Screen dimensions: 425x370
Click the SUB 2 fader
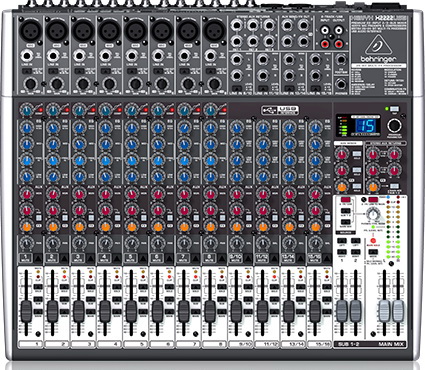point(356,311)
